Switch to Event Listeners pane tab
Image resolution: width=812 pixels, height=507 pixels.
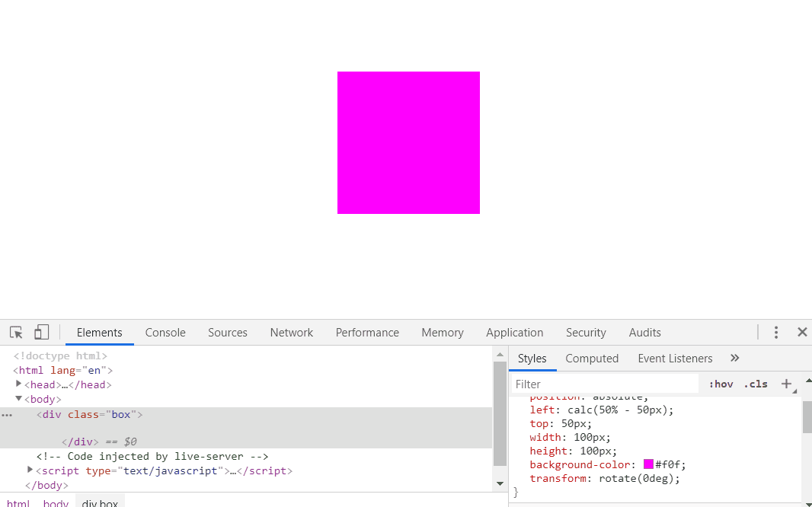click(675, 359)
